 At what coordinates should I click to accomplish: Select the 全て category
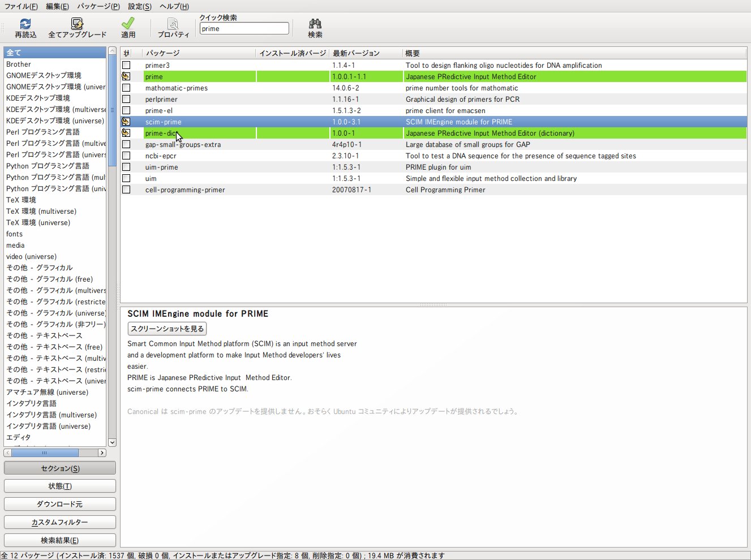55,53
